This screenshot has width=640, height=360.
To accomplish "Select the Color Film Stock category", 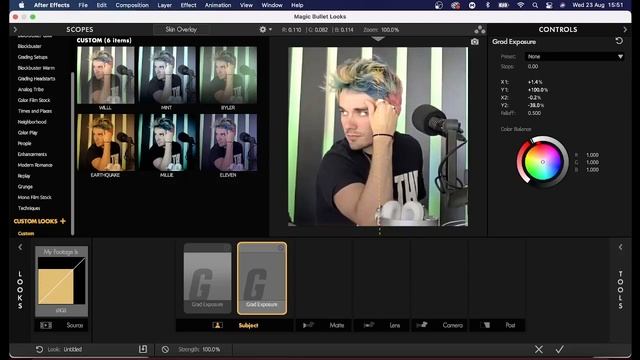I will click(34, 100).
